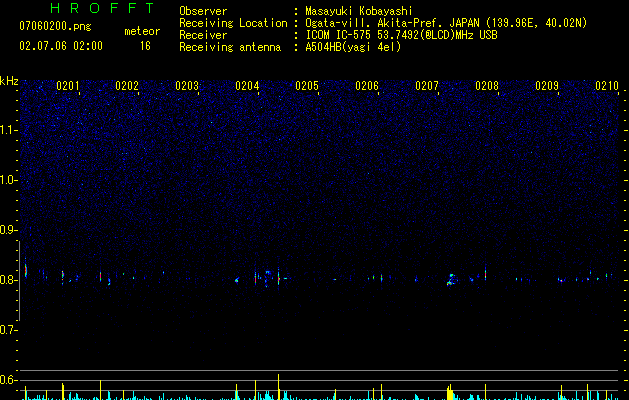Click the 0201 time marker

(67, 86)
